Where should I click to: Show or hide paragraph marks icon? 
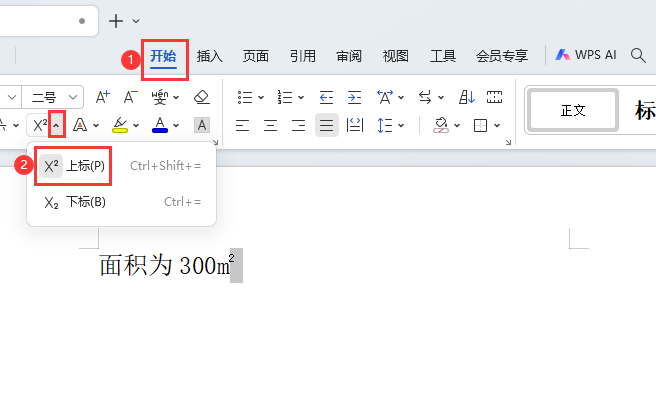[x=494, y=97]
